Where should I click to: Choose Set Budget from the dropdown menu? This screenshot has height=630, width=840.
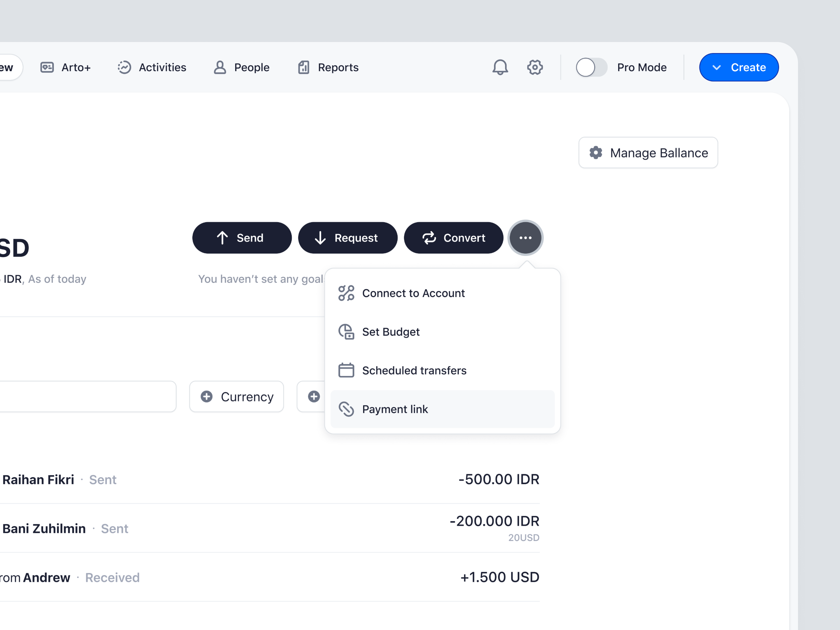point(391,331)
